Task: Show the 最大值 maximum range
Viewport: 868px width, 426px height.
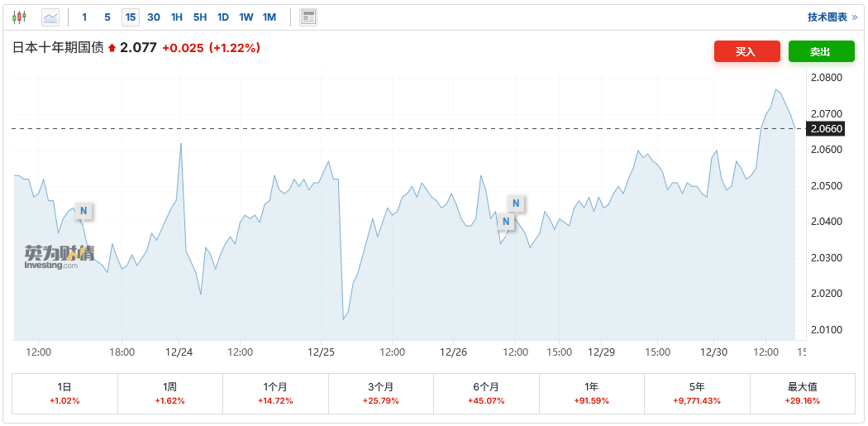Action: (x=802, y=393)
